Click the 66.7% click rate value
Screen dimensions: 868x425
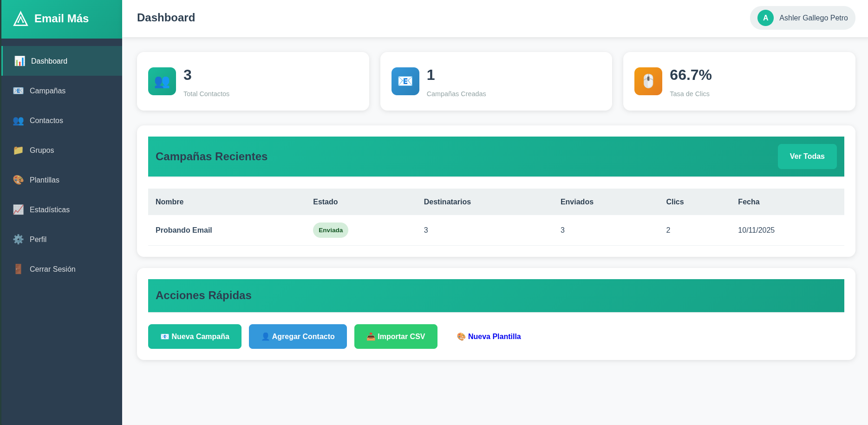691,75
